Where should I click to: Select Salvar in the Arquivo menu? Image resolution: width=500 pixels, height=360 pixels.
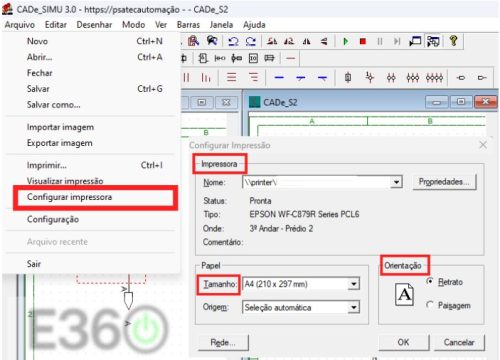click(95, 89)
